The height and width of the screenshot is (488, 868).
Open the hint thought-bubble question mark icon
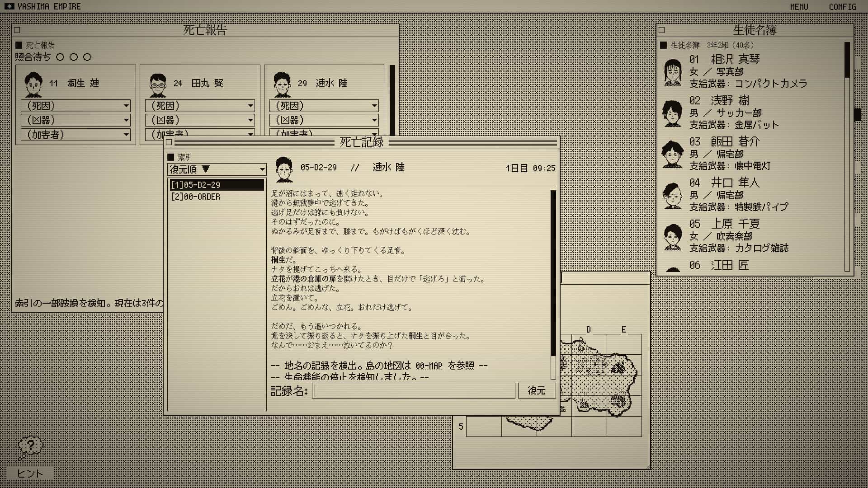pos(30,446)
